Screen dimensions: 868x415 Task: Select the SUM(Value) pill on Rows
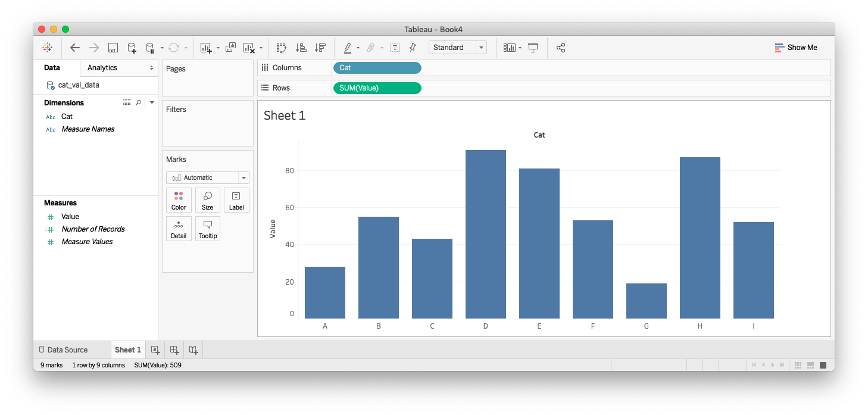[377, 88]
